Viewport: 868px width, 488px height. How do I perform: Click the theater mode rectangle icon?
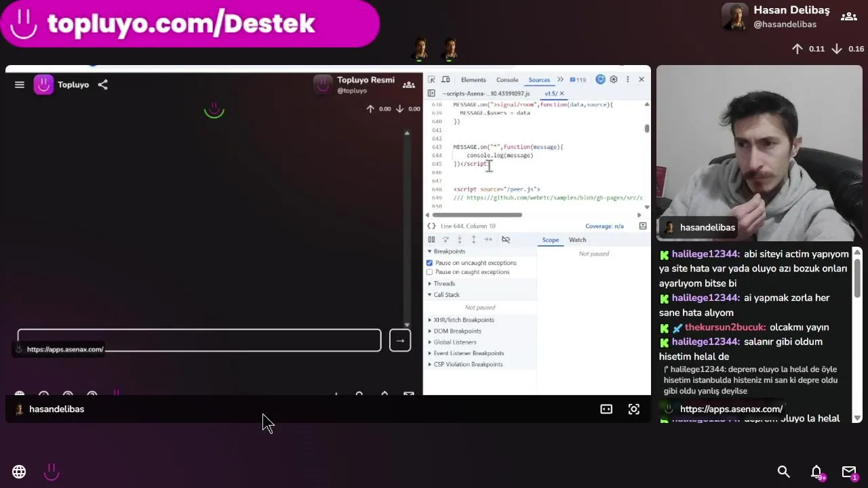(x=606, y=409)
